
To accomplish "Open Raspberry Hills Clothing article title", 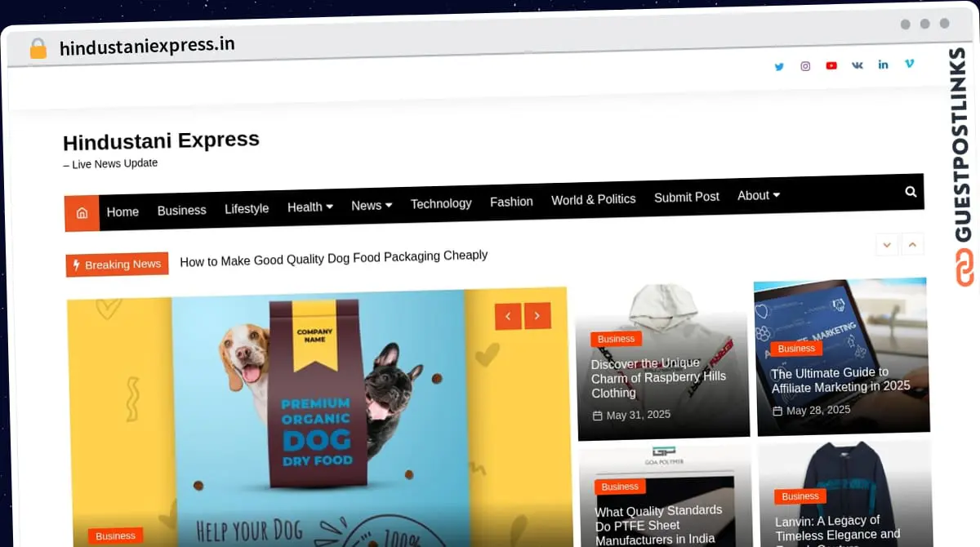I will coord(658,377).
